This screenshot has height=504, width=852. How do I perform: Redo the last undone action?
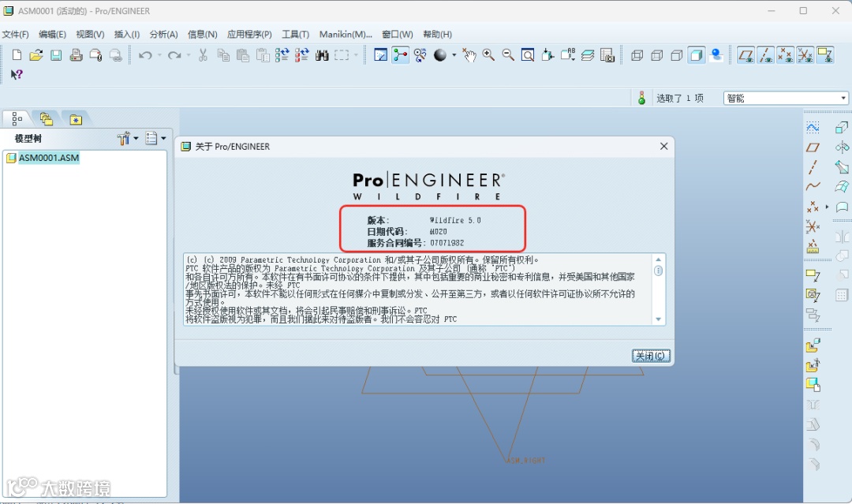click(x=174, y=55)
